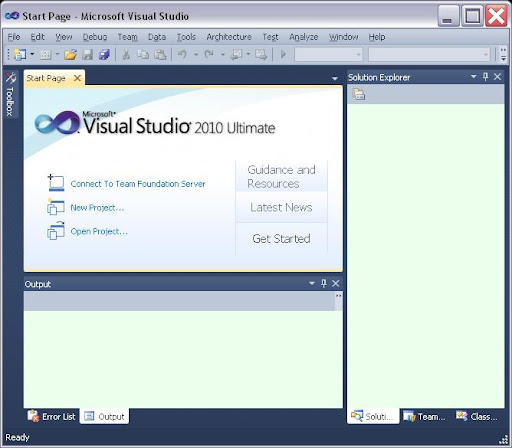Click the Solution Explorer Properties toolbar icon
The image size is (512, 448).
pos(359,94)
